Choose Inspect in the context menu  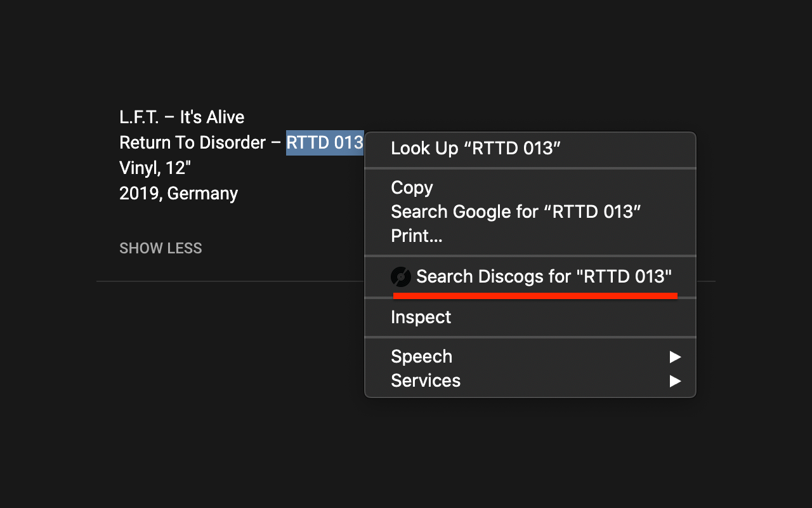click(x=421, y=317)
